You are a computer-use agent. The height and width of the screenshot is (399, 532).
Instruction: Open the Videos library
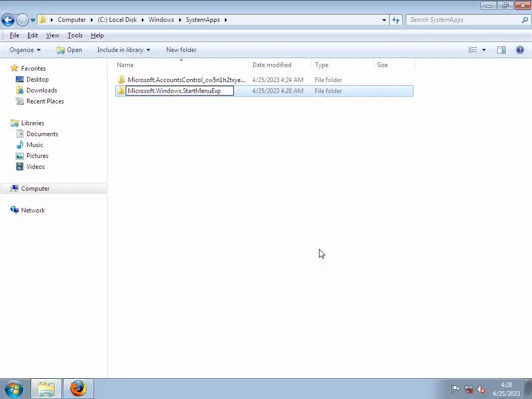[x=35, y=167]
